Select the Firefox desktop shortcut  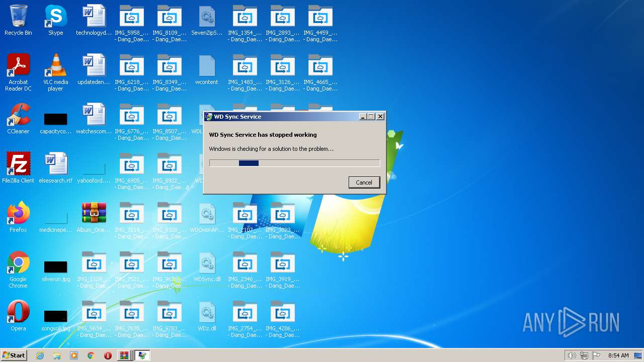[x=18, y=217]
